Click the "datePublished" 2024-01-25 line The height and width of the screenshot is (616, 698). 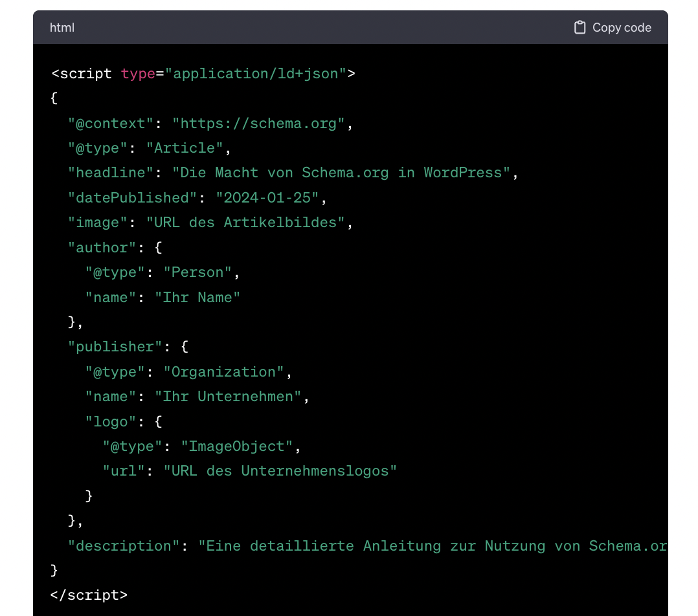tap(197, 198)
